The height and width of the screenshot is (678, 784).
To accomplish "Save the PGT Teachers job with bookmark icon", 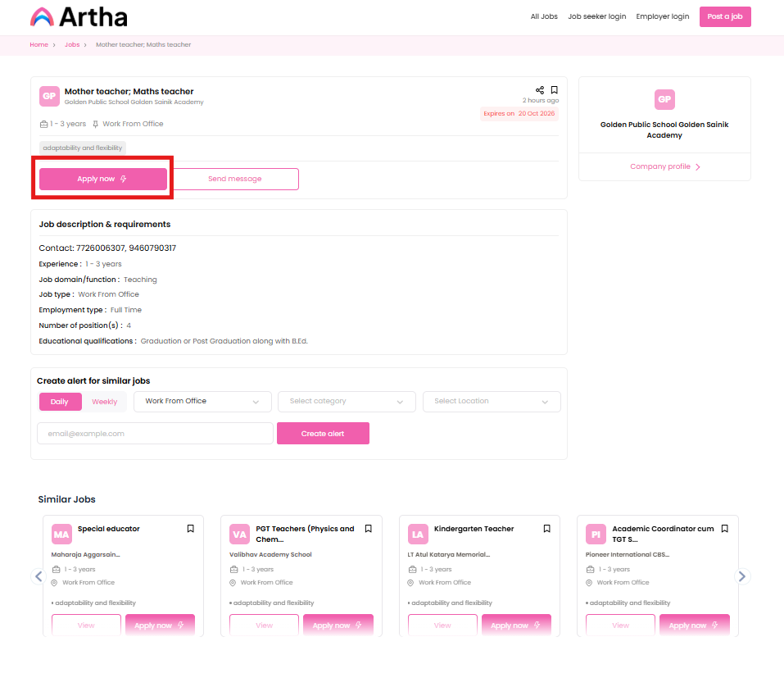I will tap(369, 529).
